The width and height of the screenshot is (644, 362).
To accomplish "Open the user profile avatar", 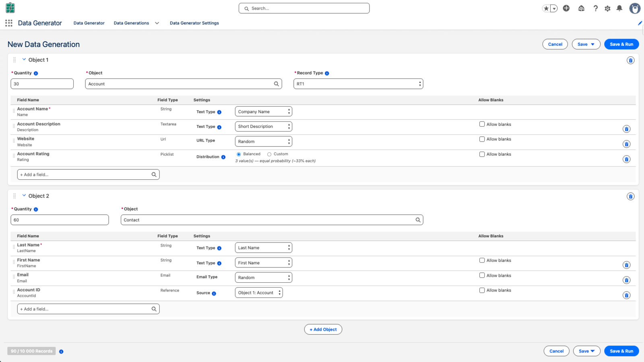I will point(635,8).
